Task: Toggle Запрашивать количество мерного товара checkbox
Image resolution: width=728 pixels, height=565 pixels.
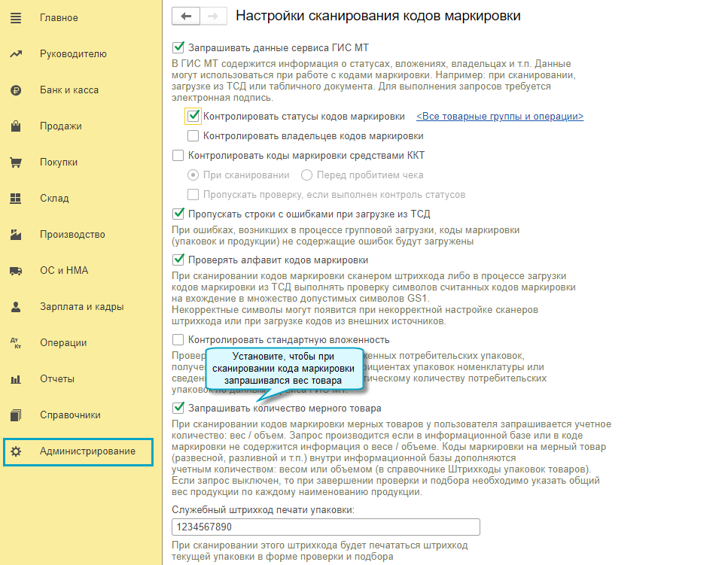Action: coord(178,409)
